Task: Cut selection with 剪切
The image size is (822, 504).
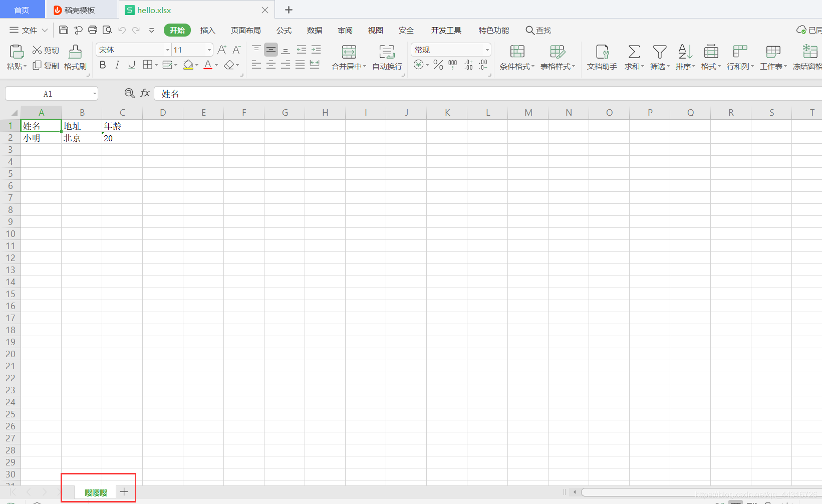Action: 46,50
